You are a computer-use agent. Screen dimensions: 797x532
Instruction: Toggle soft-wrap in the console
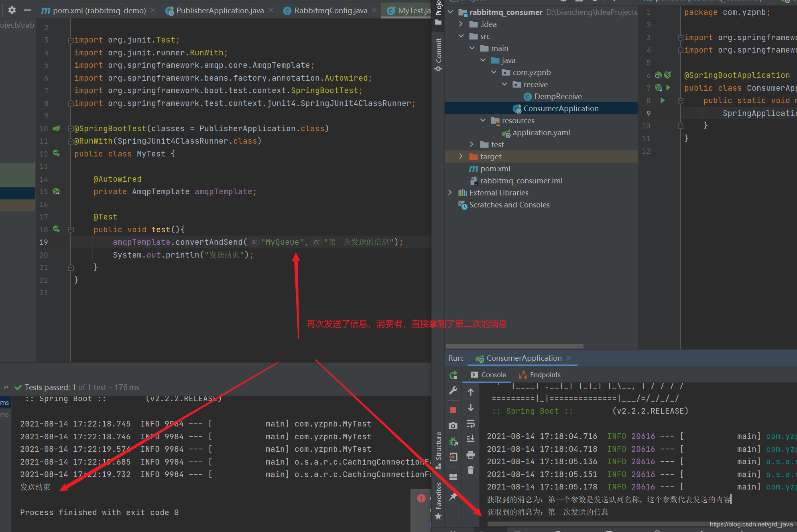[471, 424]
